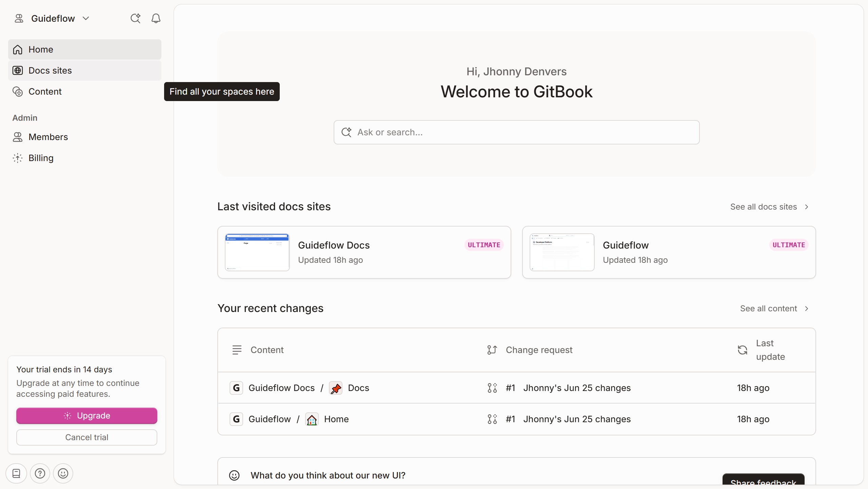Click smiley icon beside new UI question
Image resolution: width=868 pixels, height=489 pixels.
point(234,475)
